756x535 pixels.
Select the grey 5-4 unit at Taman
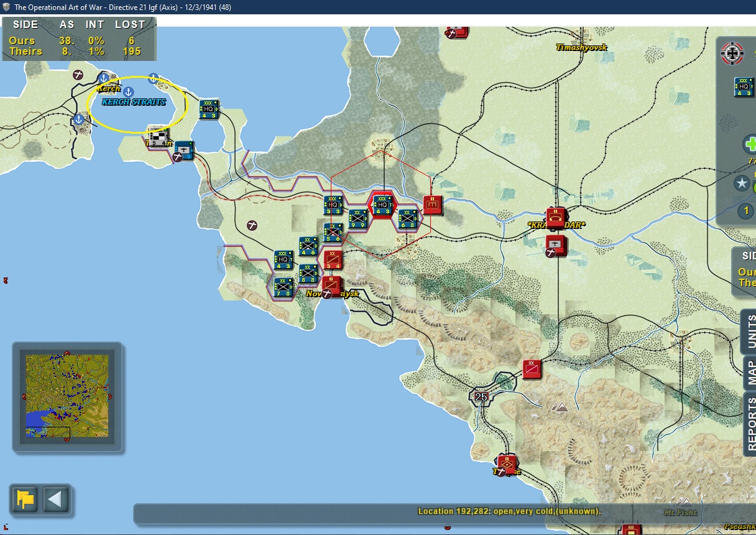[x=159, y=136]
